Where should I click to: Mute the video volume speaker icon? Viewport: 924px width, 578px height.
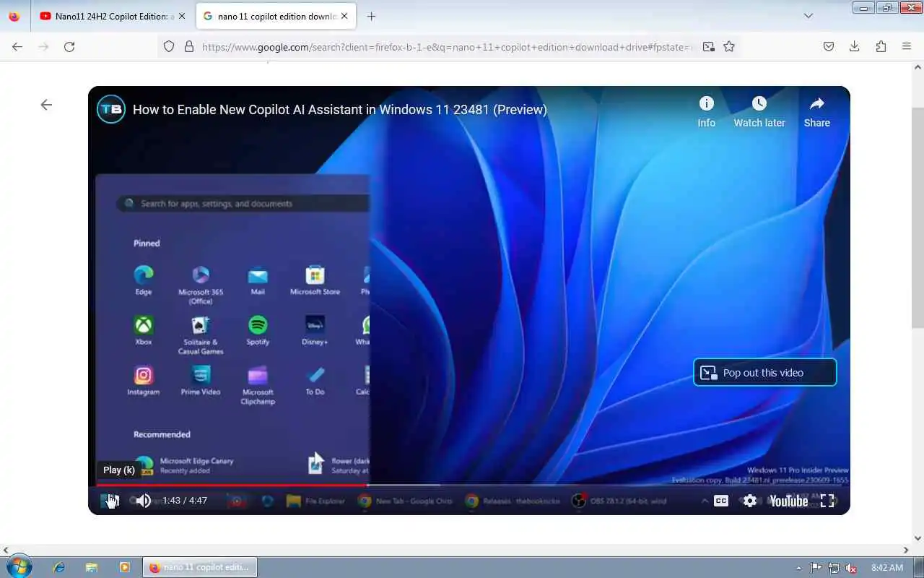[x=144, y=501]
